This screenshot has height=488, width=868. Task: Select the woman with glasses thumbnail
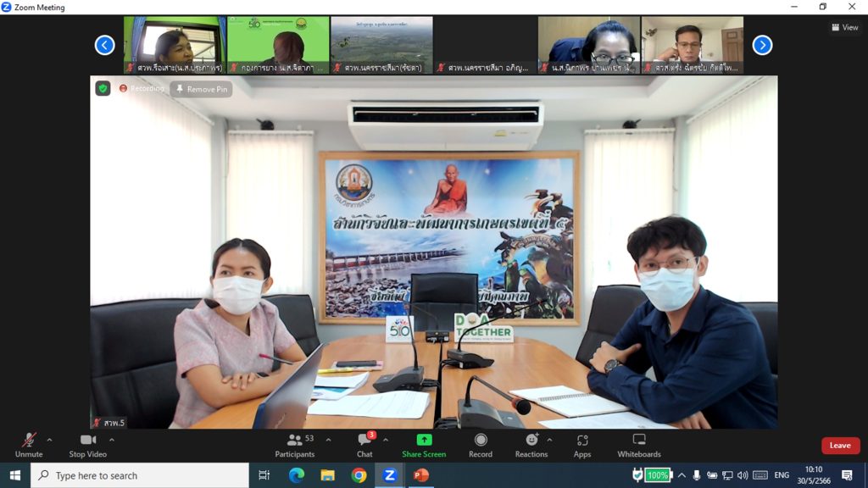[x=589, y=45]
